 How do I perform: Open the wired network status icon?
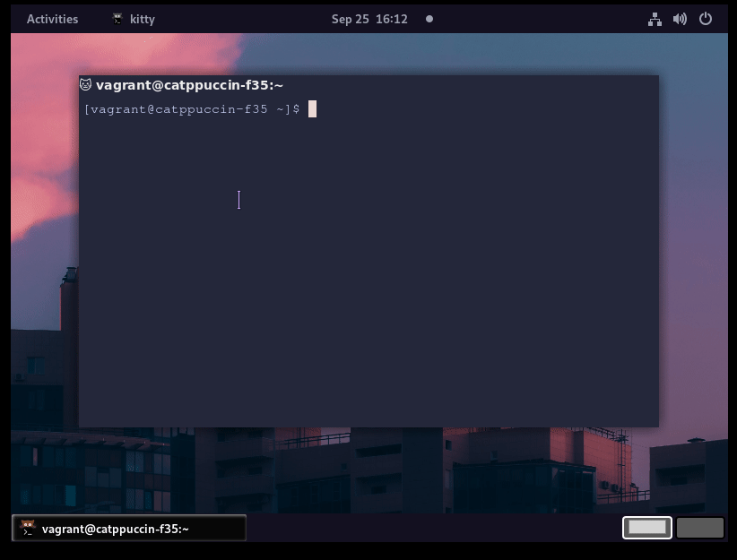(x=655, y=19)
